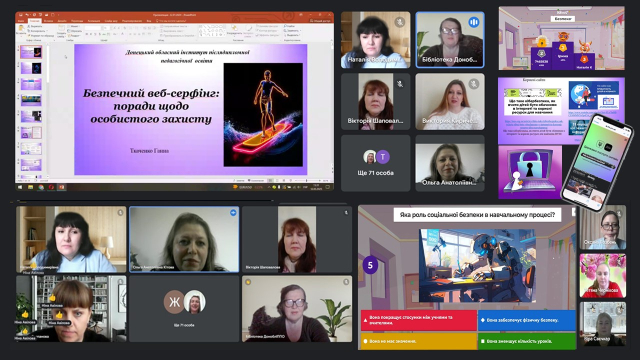Screen dimensions: 640x360
Task: Click the PowerPoint zoom slider in the status bar
Action: click(307, 180)
